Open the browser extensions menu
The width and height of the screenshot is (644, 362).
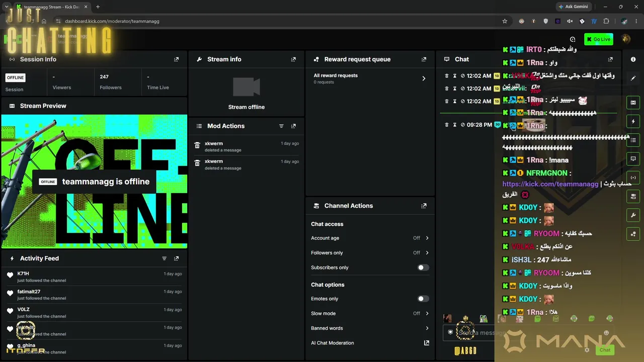606,21
